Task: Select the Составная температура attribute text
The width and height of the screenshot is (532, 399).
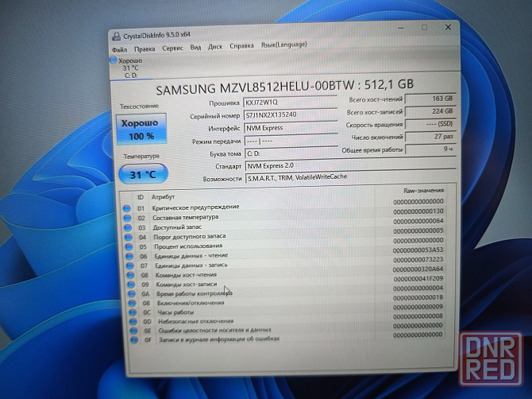Action: tap(186, 217)
